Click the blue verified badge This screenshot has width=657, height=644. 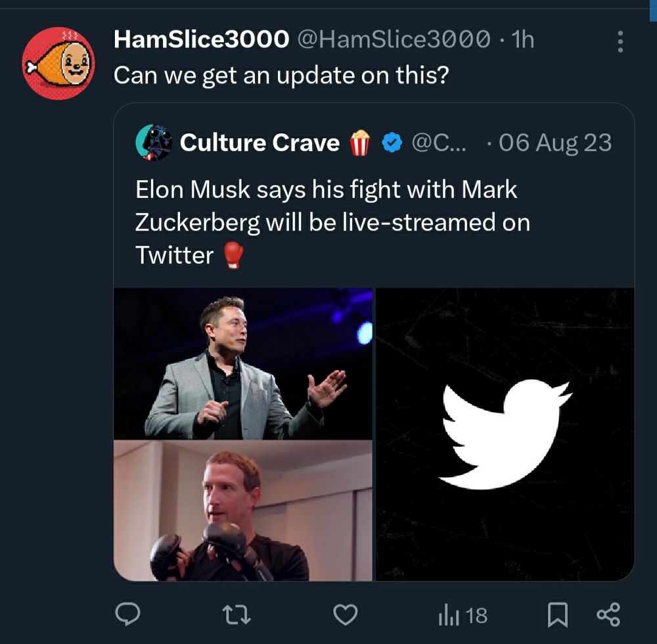click(392, 143)
